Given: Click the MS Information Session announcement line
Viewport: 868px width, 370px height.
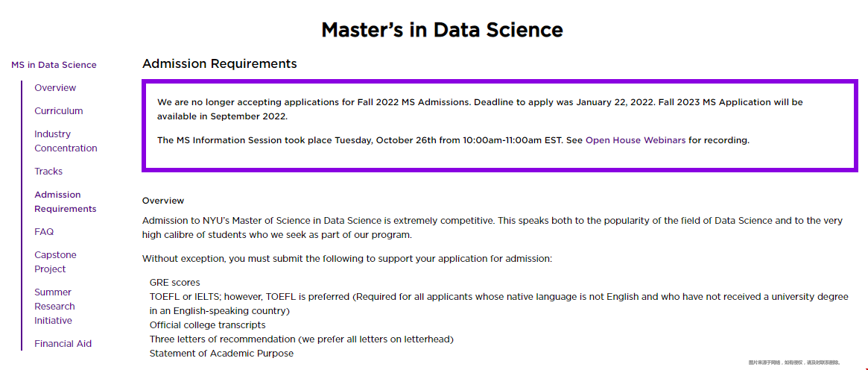Looking at the screenshot, I should (454, 141).
